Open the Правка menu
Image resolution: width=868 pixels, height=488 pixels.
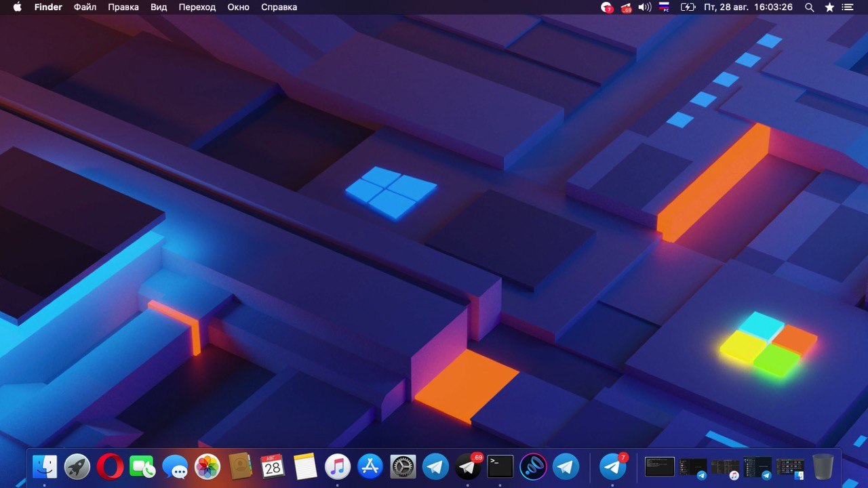point(123,7)
